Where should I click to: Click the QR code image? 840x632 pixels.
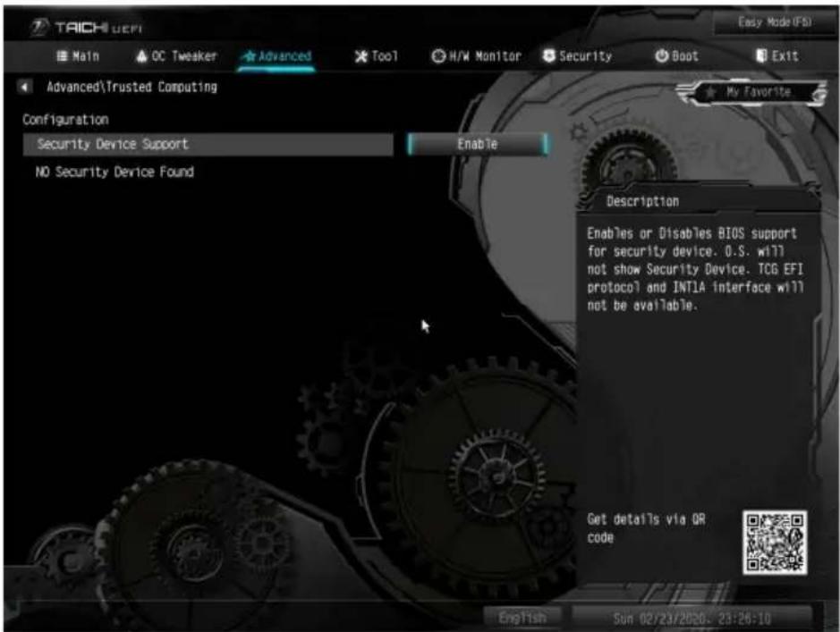[775, 543]
